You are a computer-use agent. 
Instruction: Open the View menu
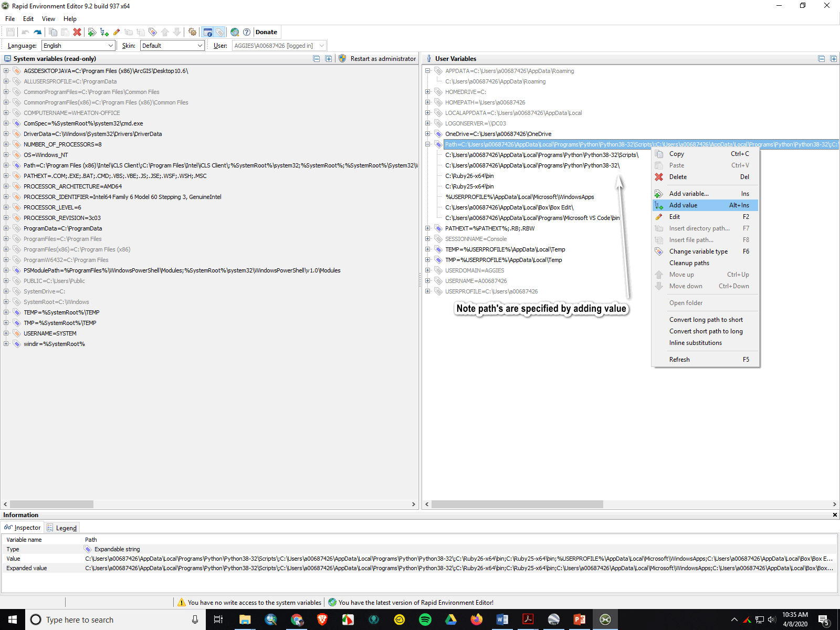pyautogui.click(x=48, y=18)
